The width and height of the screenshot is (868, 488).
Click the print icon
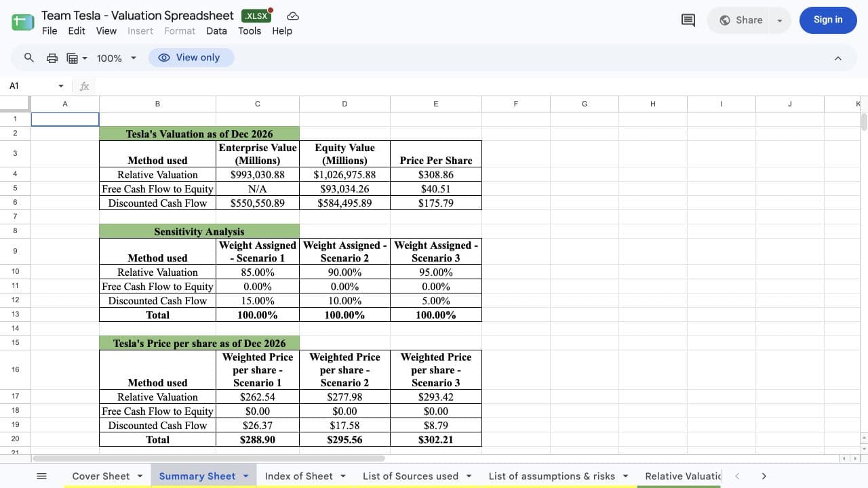[x=52, y=58]
